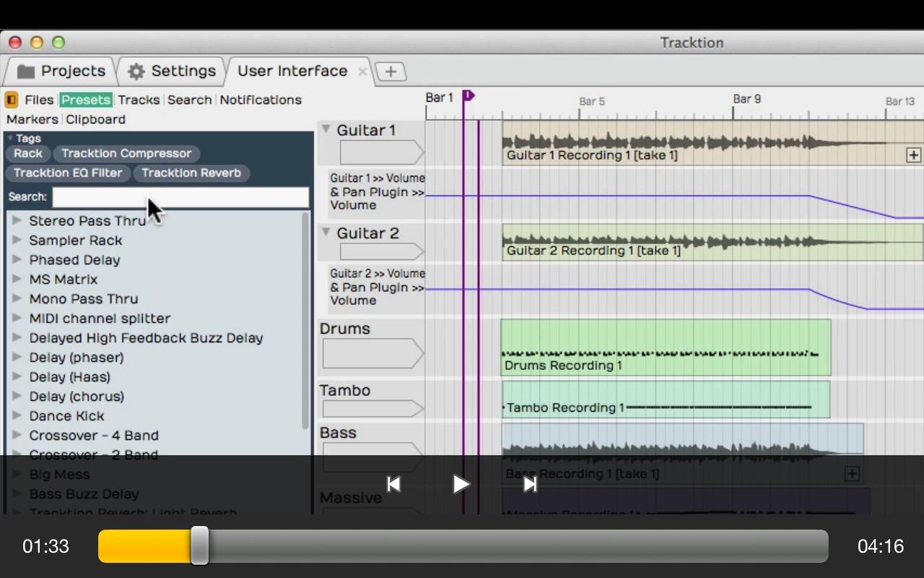Select the Tambo Recording 1 clip
Image resolution: width=924 pixels, height=578 pixels.
(x=666, y=400)
